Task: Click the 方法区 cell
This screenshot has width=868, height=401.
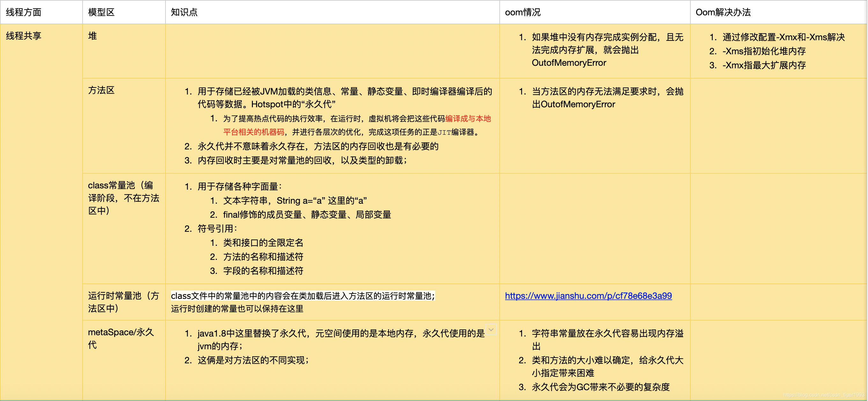Action: [x=101, y=90]
